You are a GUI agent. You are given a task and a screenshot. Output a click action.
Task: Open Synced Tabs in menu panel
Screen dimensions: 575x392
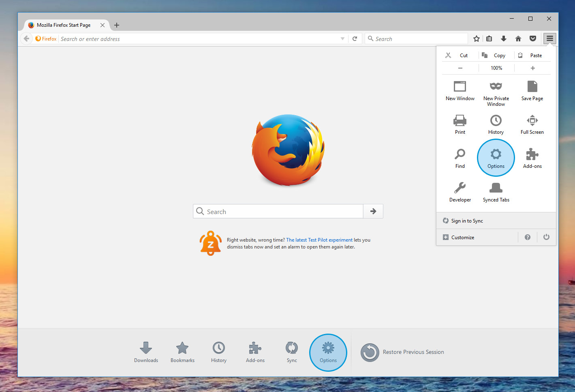(x=496, y=192)
